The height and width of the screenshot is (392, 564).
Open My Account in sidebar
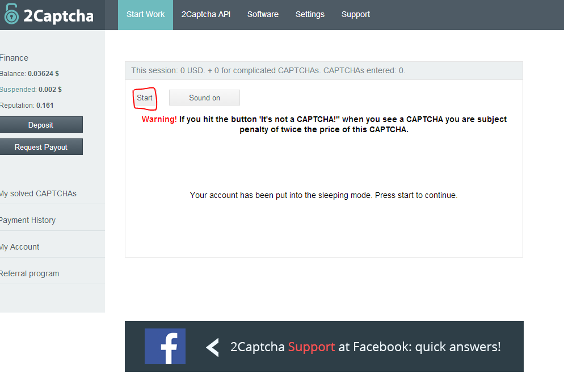click(19, 247)
